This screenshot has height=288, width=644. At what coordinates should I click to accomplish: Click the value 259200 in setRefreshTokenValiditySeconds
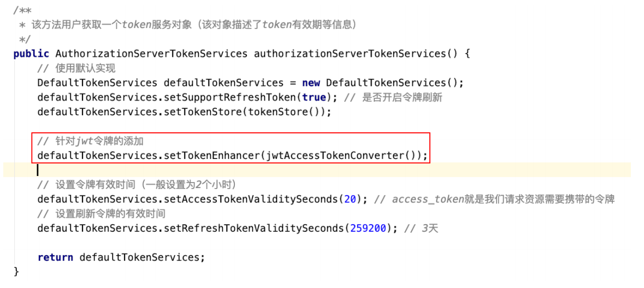click(x=368, y=228)
